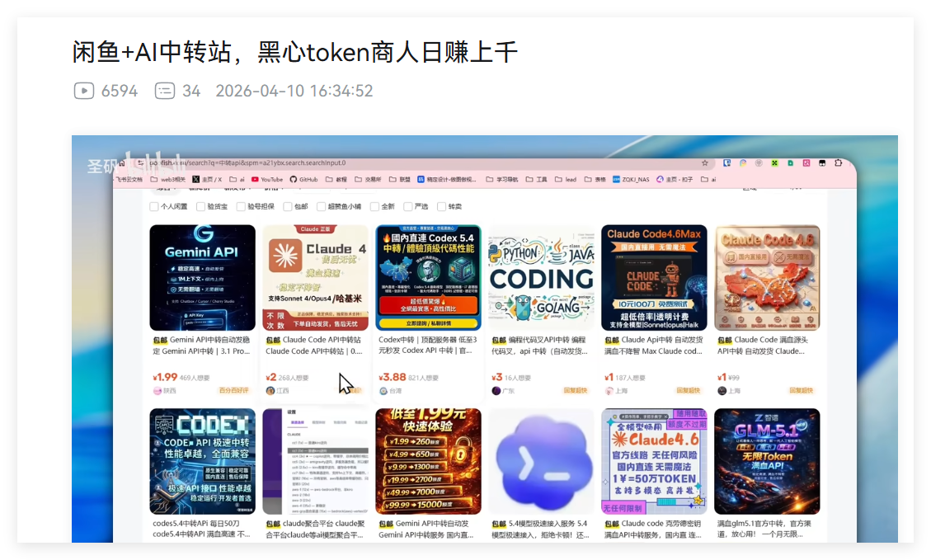
Task: Open the 联盟 bookmark folder
Action: 400,179
